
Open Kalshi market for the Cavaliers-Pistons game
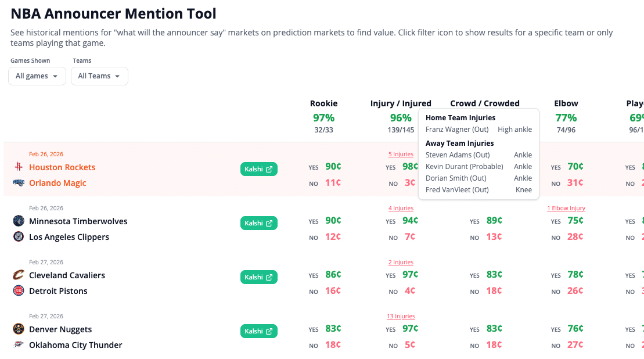(x=258, y=277)
